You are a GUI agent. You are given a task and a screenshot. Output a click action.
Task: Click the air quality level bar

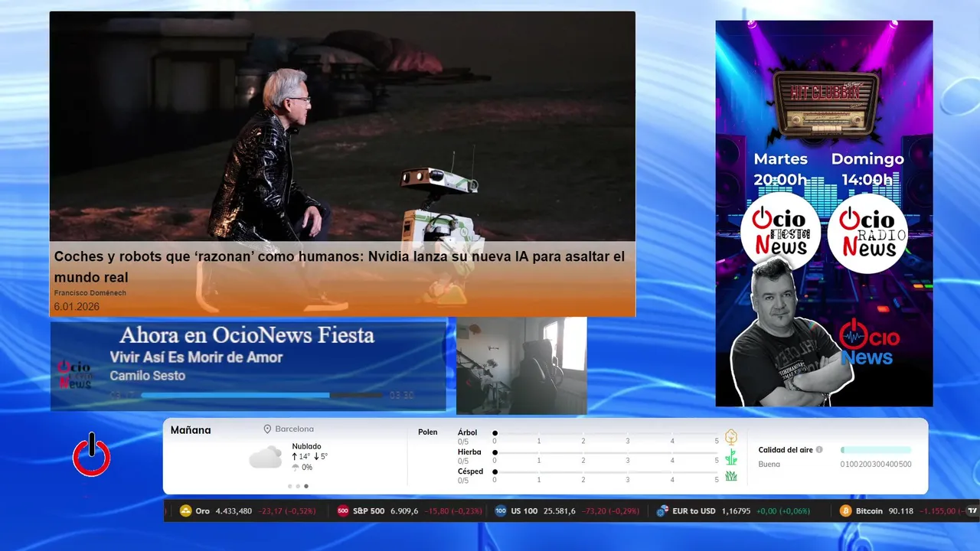(x=876, y=450)
